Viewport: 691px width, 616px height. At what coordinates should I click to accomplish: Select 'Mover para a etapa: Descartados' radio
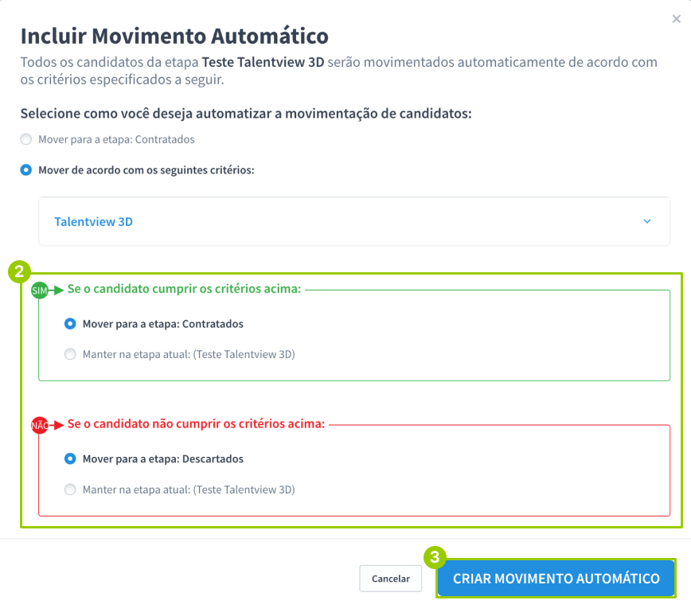click(x=71, y=459)
